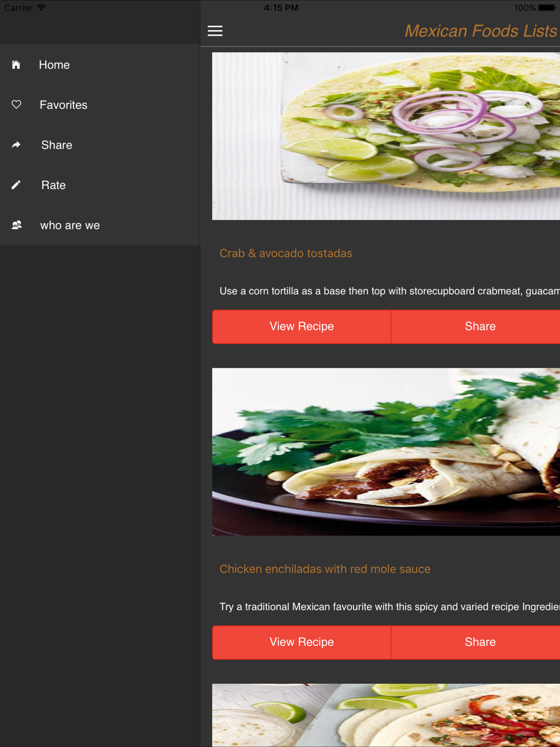Screen dimensions: 560x747
Task: Open the Chicken enchiladas photo
Action: (386, 452)
